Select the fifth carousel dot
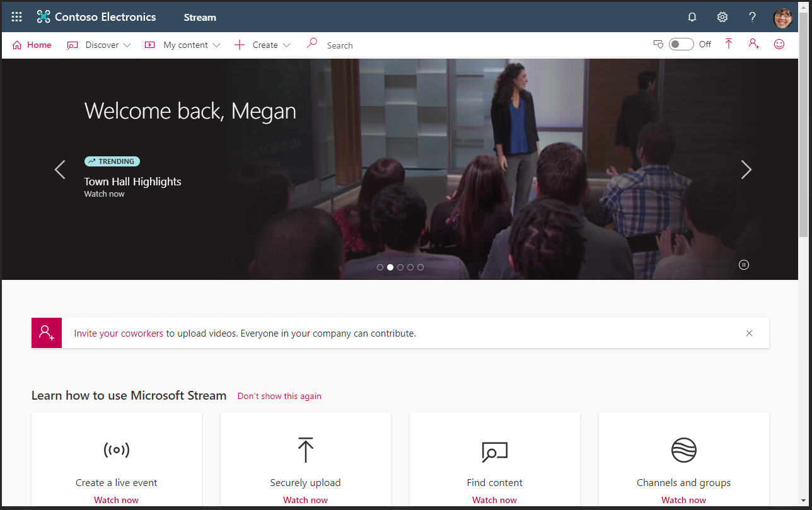This screenshot has width=812, height=510. pos(420,267)
